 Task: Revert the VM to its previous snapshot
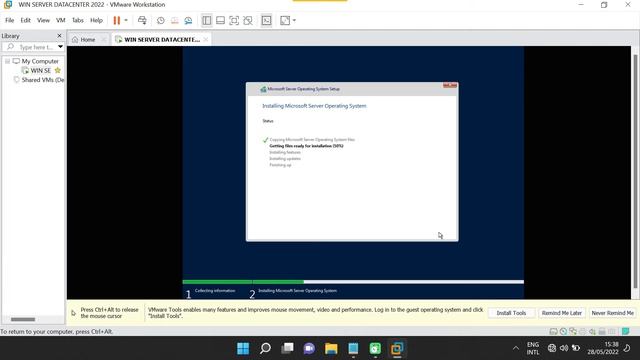coord(174,20)
